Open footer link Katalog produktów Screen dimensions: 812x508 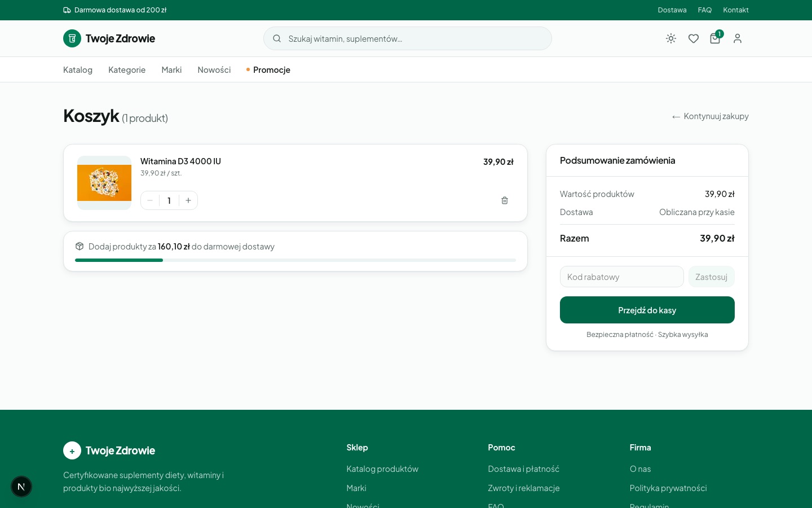pyautogui.click(x=382, y=469)
